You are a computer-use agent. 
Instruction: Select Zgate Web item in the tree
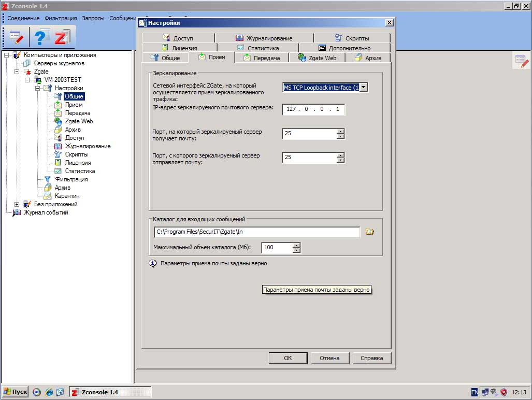79,121
